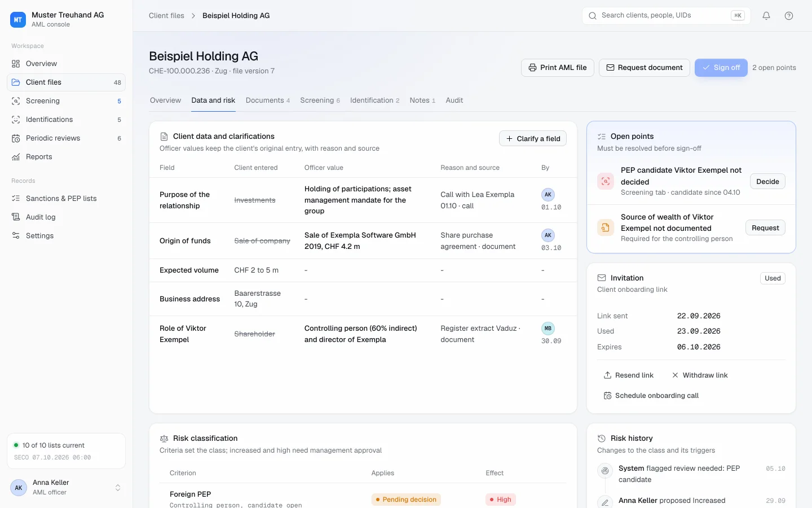
Task: Click the MT company logo
Action: pyautogui.click(x=18, y=20)
